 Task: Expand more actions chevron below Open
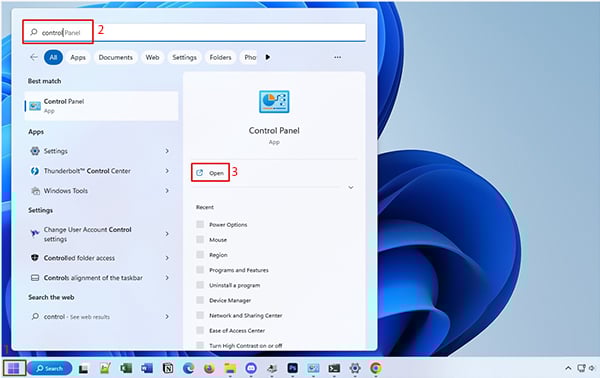tap(351, 187)
